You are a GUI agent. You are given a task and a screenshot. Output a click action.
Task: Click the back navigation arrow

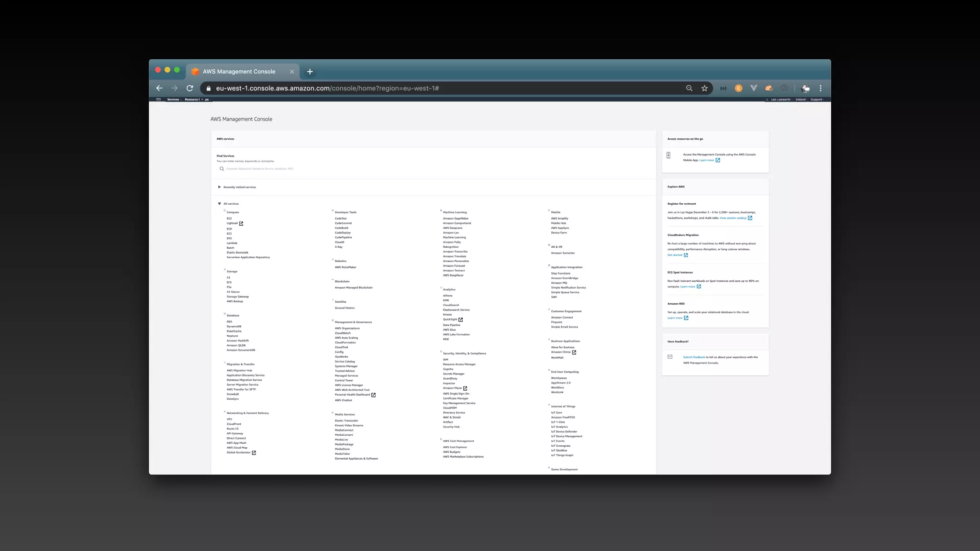(159, 88)
